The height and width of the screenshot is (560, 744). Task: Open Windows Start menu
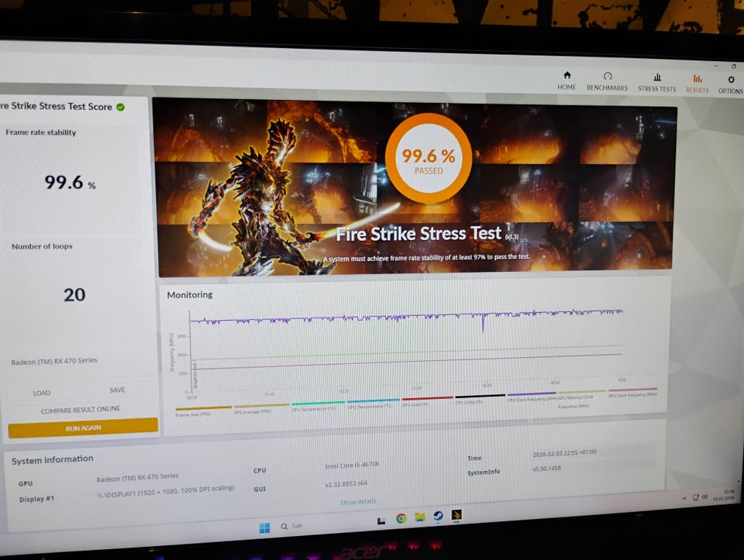point(265,527)
